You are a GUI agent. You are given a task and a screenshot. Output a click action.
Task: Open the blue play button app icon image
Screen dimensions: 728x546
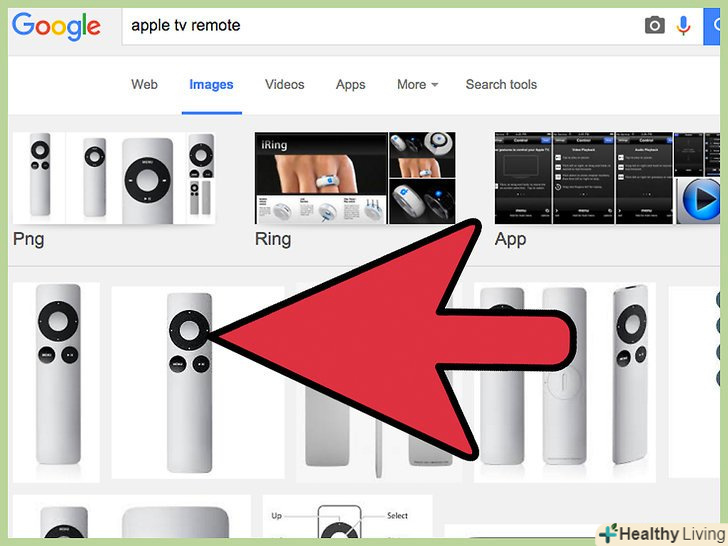click(698, 201)
